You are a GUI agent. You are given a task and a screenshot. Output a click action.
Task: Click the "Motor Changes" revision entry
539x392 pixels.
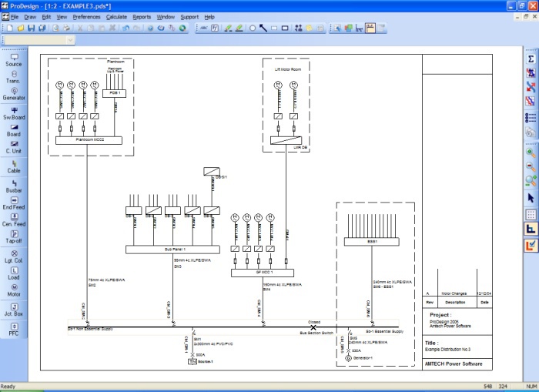[x=454, y=293]
